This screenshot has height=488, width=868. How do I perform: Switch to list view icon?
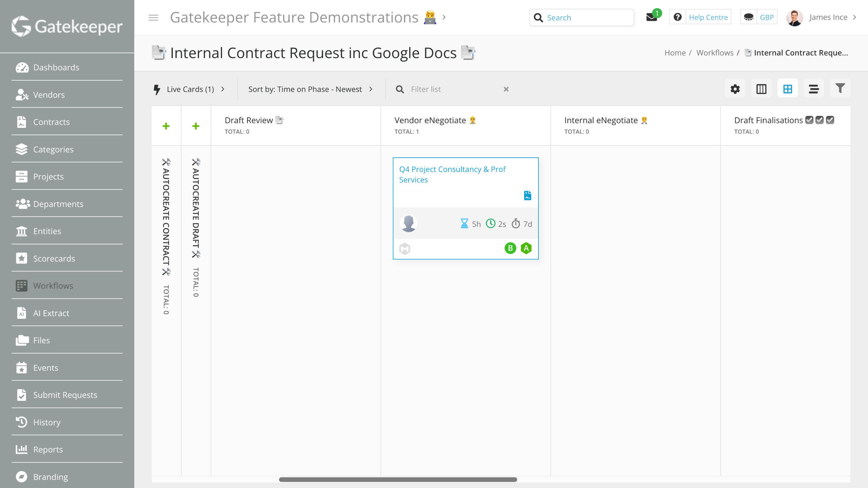(x=813, y=89)
